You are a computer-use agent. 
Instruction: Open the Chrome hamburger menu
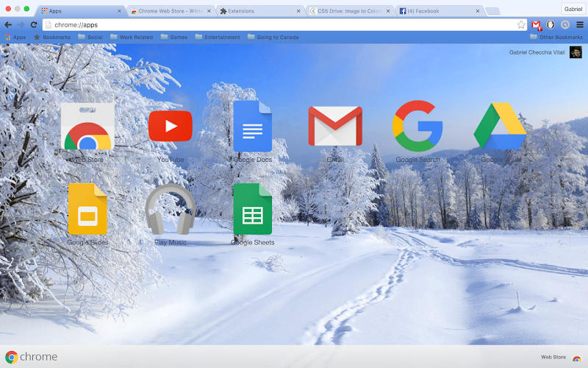(579, 25)
